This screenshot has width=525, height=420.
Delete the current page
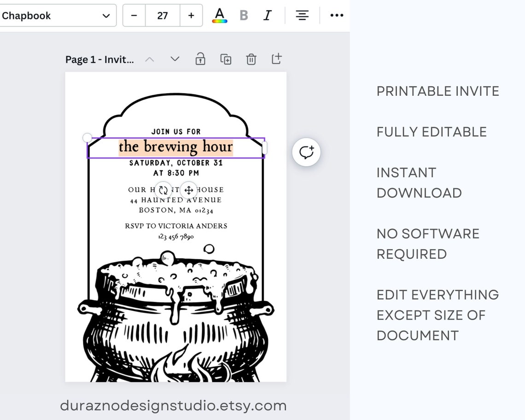[251, 59]
